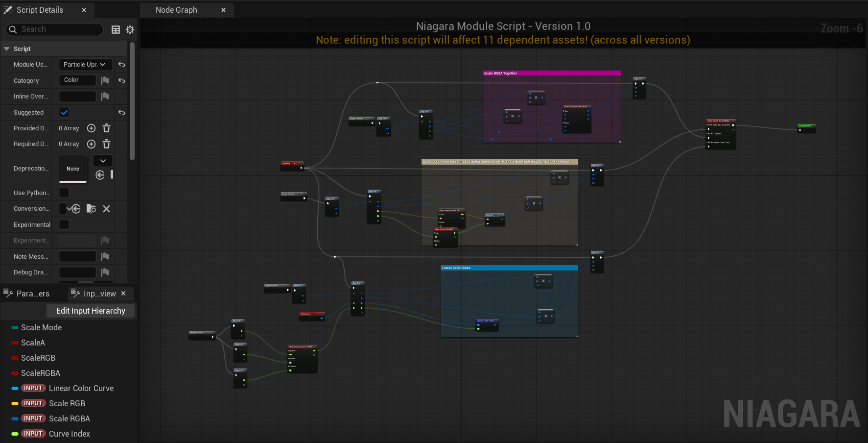868x443 pixels.
Task: Switch to the Script Details tab
Action: click(40, 10)
